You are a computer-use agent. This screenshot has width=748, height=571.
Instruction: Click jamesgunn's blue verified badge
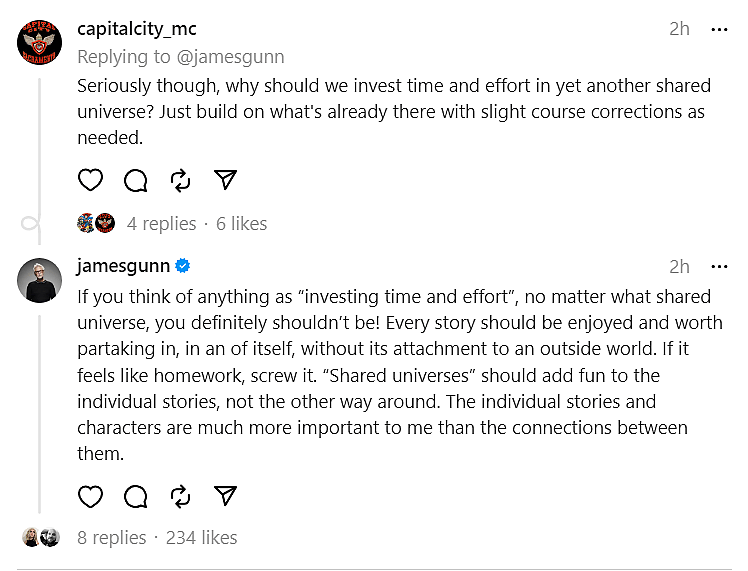(183, 266)
